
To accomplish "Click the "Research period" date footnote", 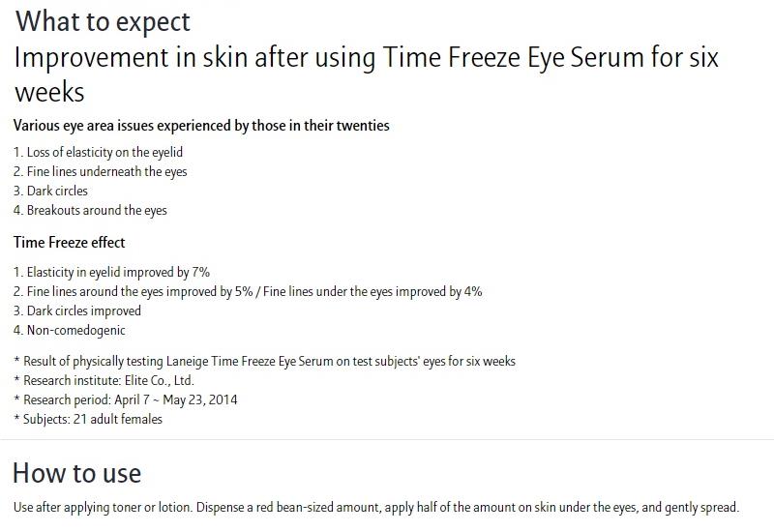I will tap(125, 399).
